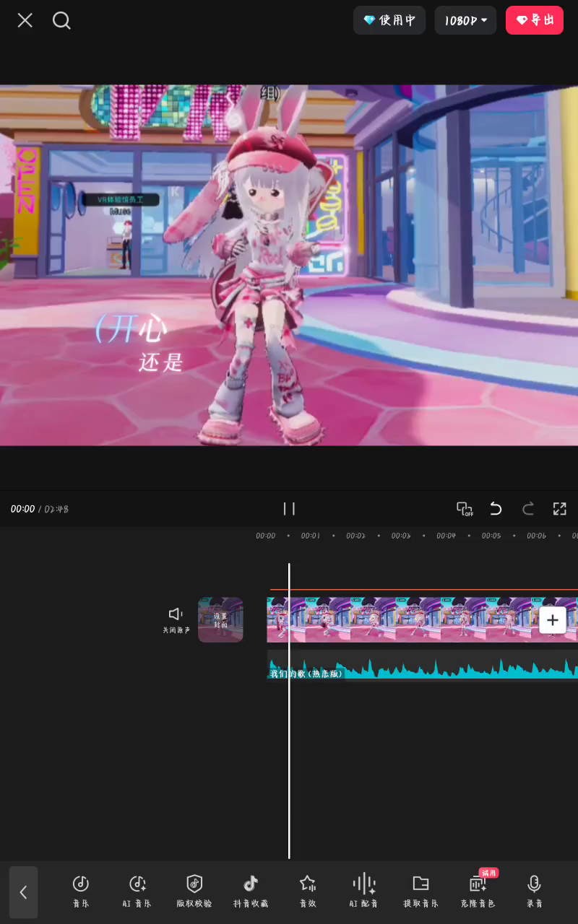
Task: Redo the last undone edit
Action: [528, 509]
